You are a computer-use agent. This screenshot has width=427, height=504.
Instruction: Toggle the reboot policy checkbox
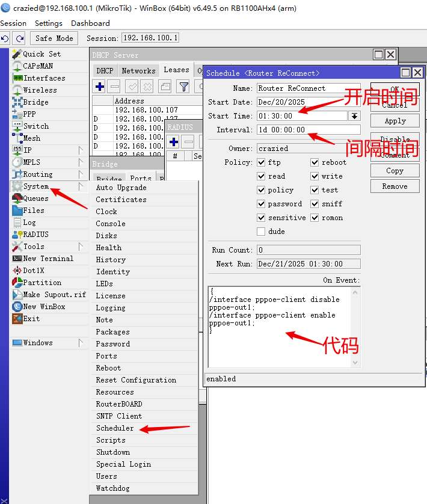click(315, 162)
